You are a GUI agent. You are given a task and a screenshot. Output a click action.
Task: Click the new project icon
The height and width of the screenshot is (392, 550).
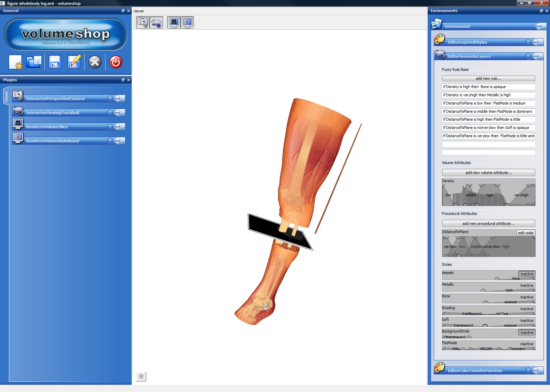(15, 62)
